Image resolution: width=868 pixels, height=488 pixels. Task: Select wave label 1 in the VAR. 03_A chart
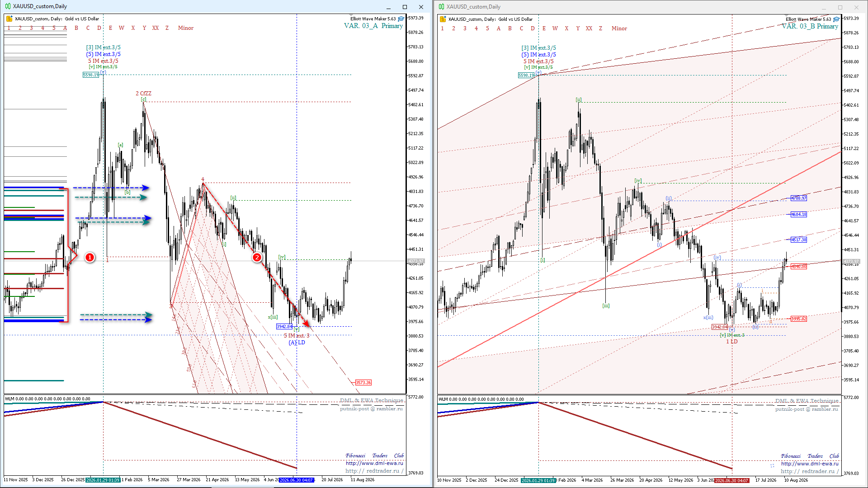coord(9,28)
